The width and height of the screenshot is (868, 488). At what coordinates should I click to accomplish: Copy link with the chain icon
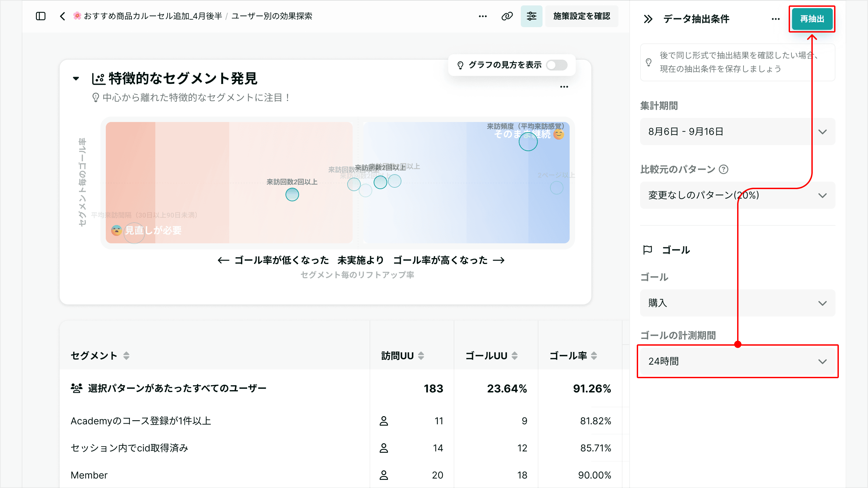[x=507, y=16]
